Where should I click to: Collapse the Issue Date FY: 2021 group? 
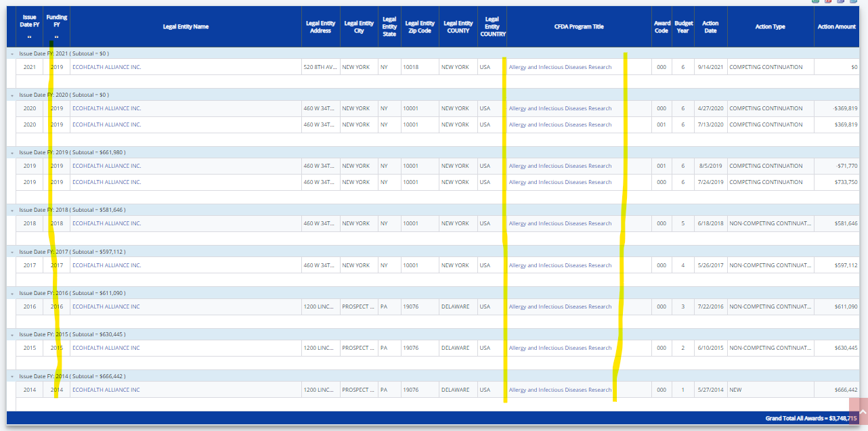coord(12,53)
